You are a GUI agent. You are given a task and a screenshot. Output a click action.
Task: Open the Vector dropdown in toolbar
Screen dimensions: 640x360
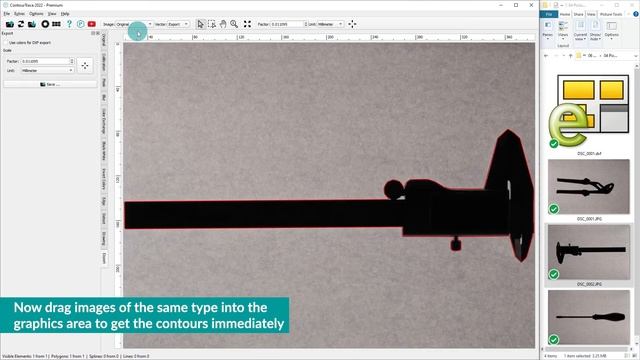tap(178, 24)
